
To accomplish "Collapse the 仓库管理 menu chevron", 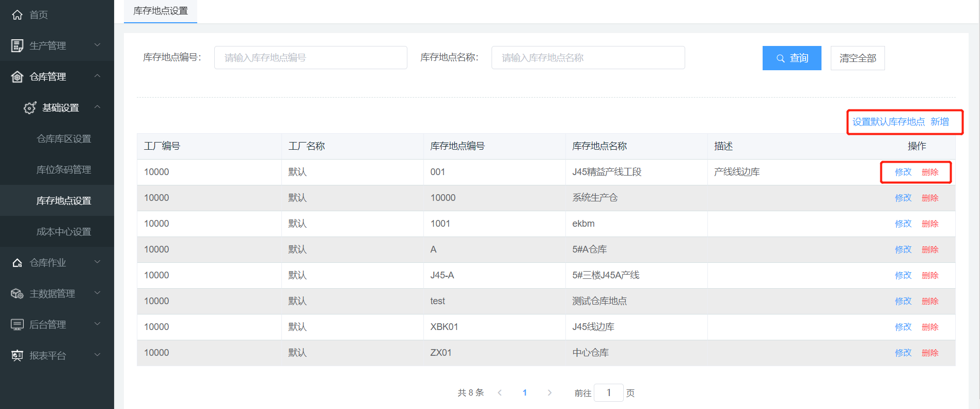I will pyautogui.click(x=97, y=76).
